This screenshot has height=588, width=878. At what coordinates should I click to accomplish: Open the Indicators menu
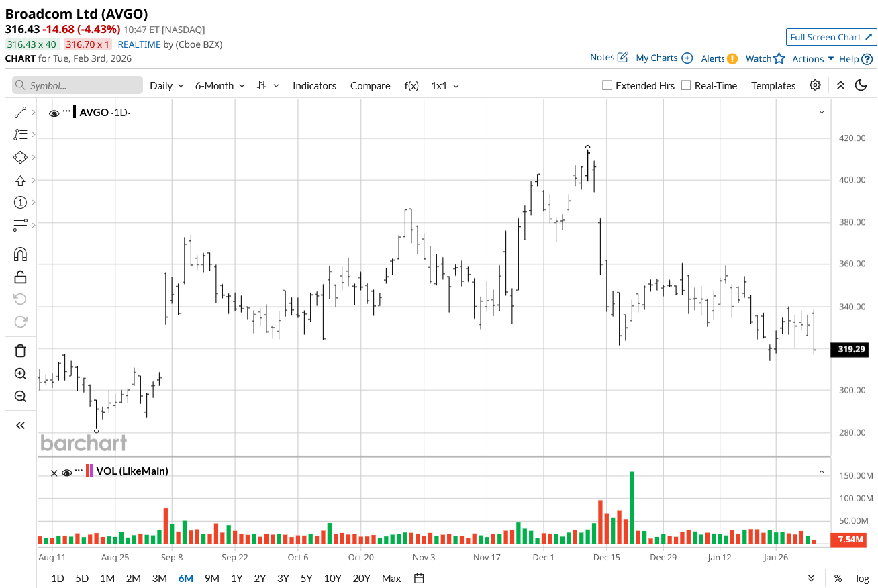(x=314, y=85)
